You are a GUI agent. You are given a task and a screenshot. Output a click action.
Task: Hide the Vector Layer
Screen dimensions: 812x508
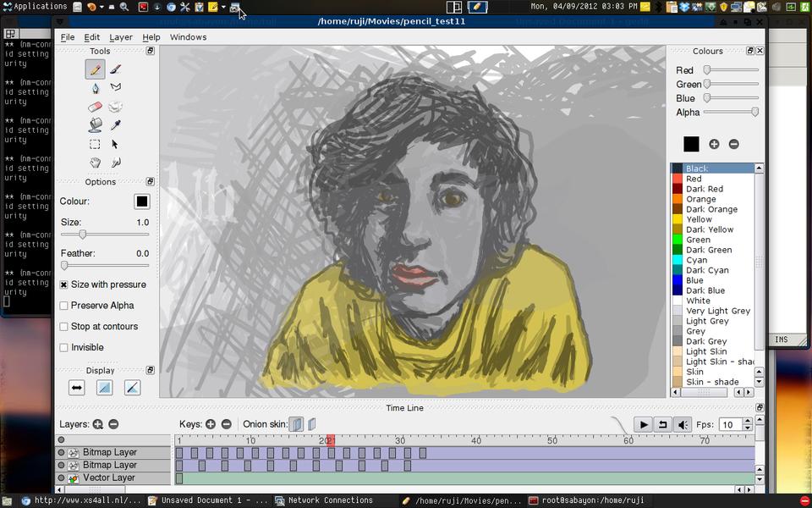pos(61,478)
